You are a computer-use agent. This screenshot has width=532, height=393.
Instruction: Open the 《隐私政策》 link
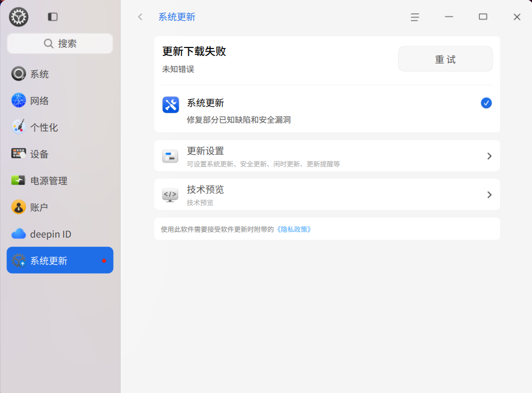(294, 229)
